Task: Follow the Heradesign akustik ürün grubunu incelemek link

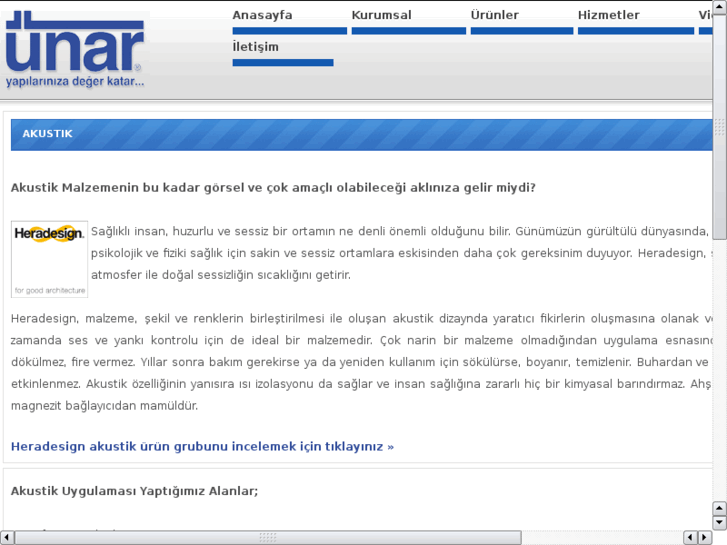Action: pos(202,446)
